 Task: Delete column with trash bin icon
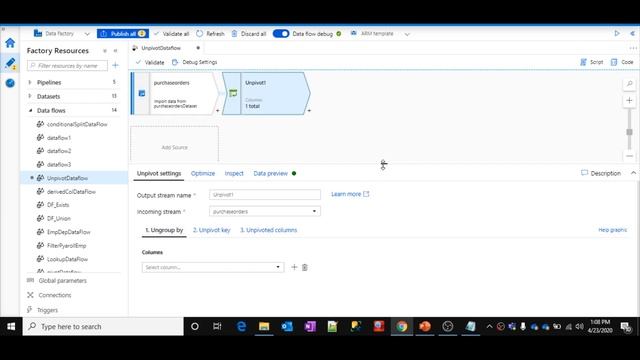[304, 267]
